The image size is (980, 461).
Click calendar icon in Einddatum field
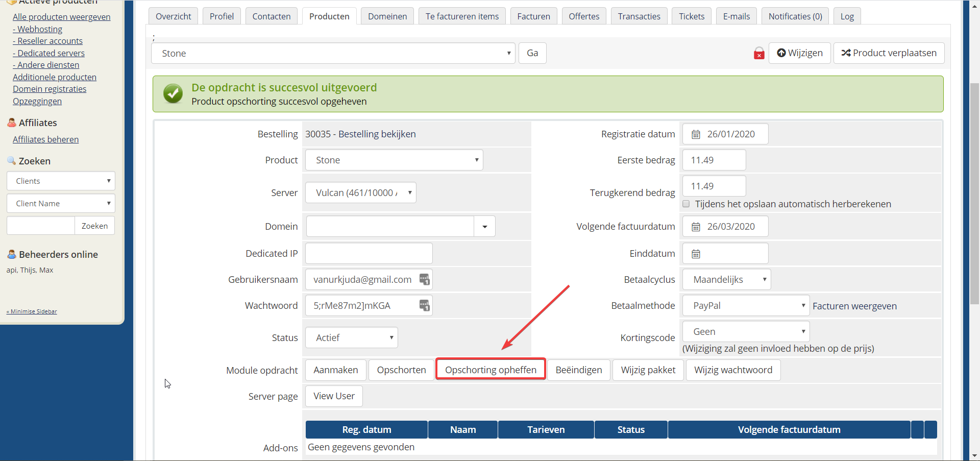tap(696, 254)
